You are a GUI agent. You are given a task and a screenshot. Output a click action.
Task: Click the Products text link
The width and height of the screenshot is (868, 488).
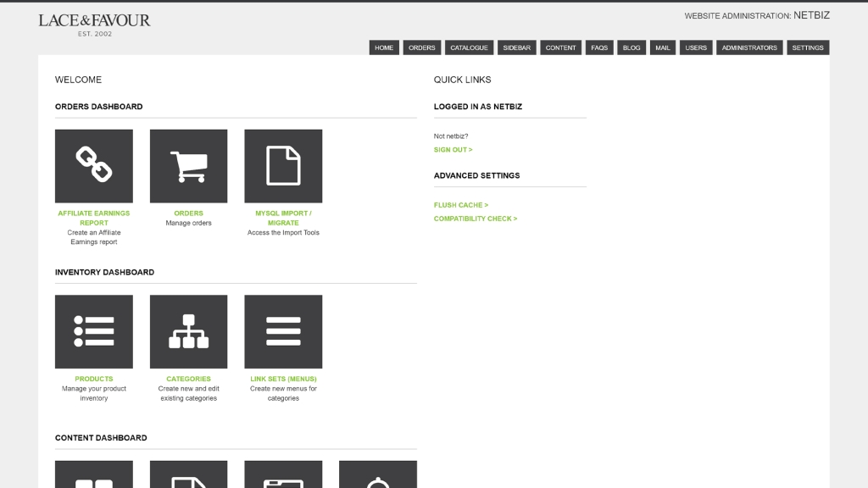click(x=94, y=379)
